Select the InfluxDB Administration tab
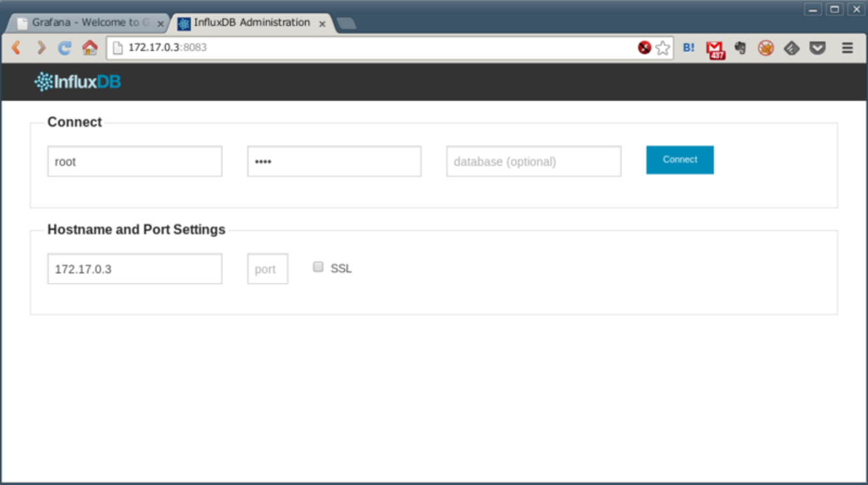868x485 pixels. (x=253, y=23)
